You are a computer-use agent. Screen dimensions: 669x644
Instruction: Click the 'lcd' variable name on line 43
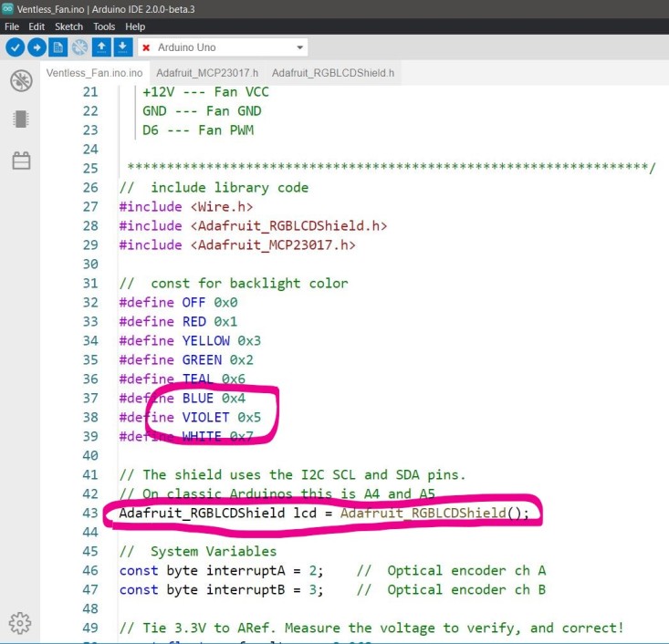[305, 513]
